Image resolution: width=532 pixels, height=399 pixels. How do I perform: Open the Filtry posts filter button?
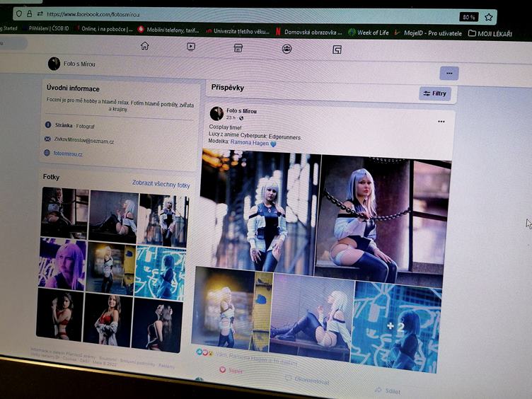[x=435, y=93]
